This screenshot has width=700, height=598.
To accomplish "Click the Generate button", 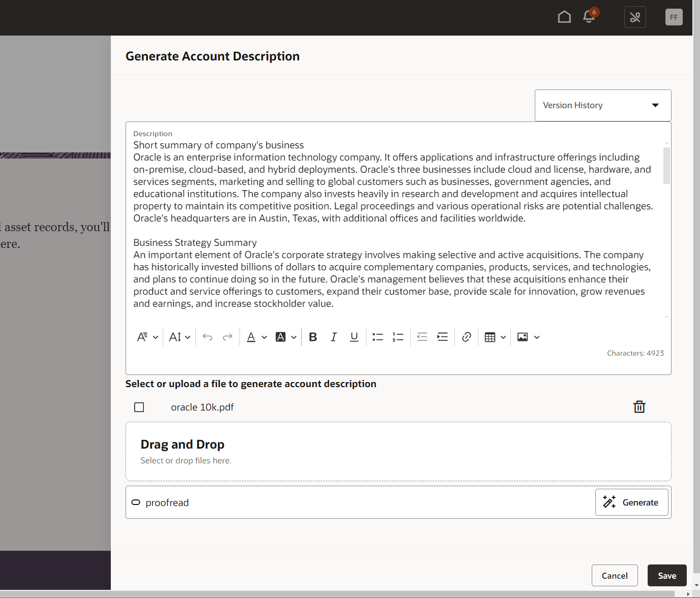I will pyautogui.click(x=631, y=502).
